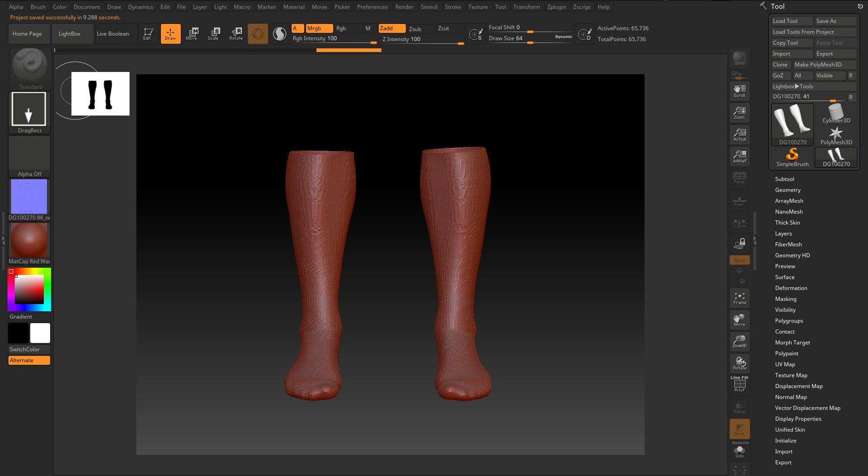Click the BPR render icon
The height and width of the screenshot is (476, 868).
740,59
